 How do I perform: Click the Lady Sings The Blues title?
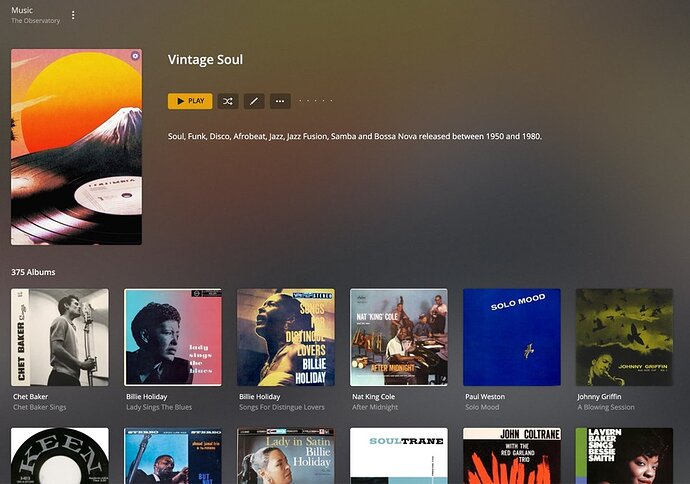click(x=159, y=407)
